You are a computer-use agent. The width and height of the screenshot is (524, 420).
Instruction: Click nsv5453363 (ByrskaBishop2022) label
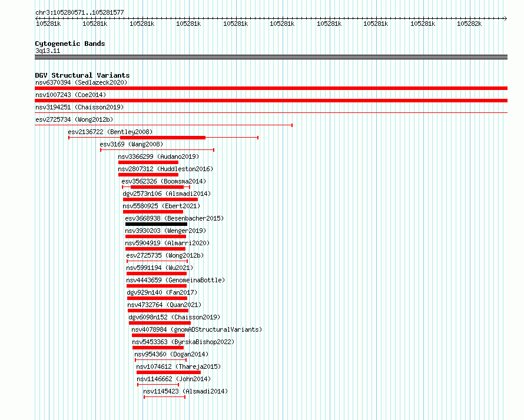tap(183, 342)
